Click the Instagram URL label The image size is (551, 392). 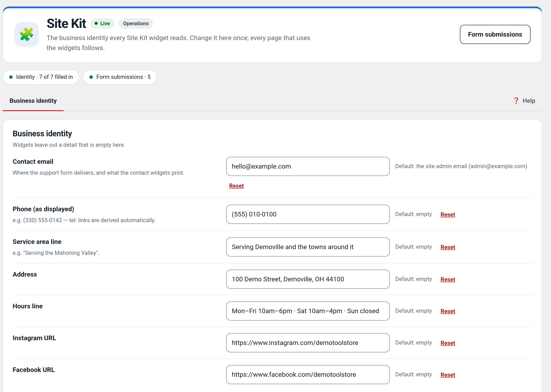point(34,338)
